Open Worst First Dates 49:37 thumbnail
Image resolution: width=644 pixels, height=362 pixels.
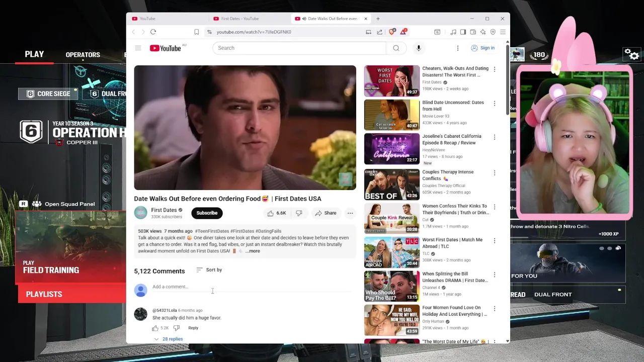pos(391,80)
